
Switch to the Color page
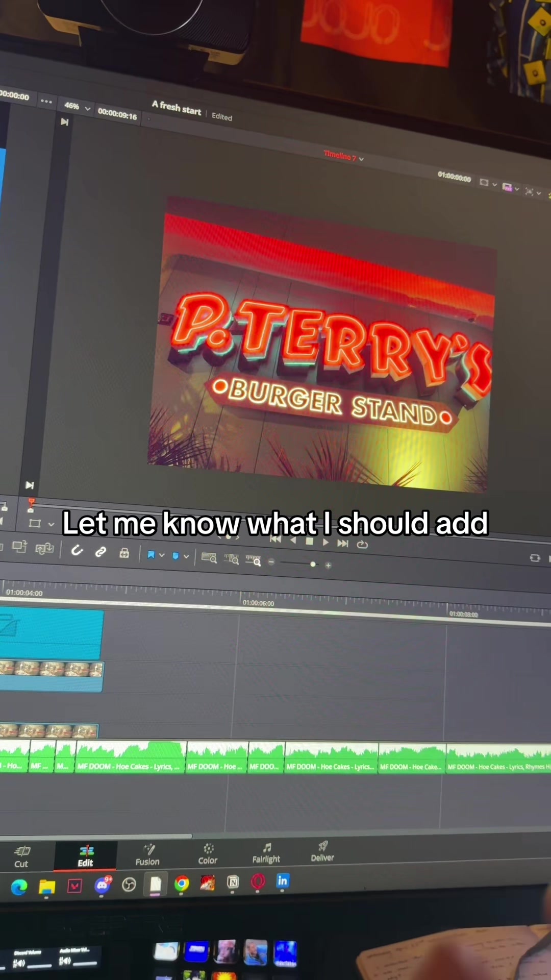tap(208, 854)
